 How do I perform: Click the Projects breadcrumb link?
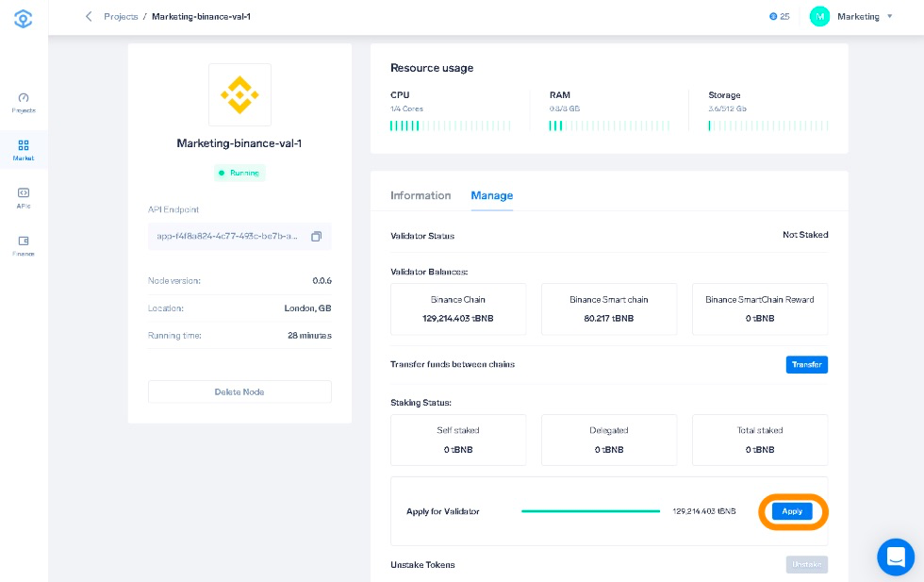coord(121,17)
